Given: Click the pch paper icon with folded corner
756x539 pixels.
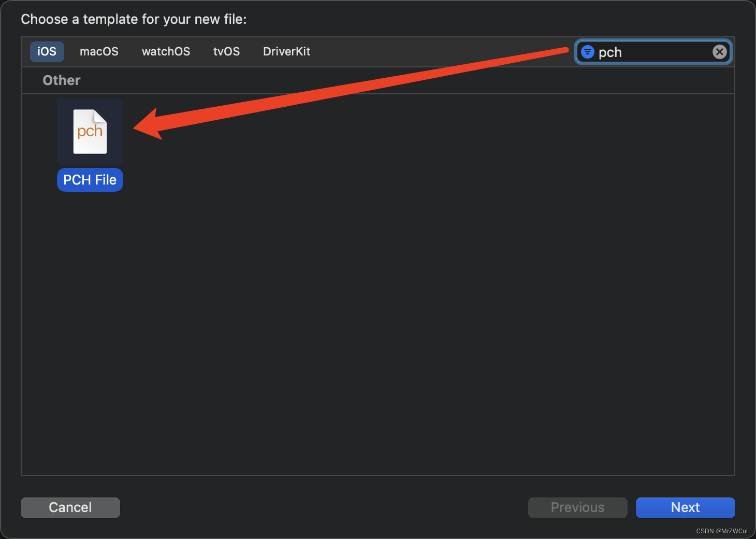Looking at the screenshot, I should [90, 131].
